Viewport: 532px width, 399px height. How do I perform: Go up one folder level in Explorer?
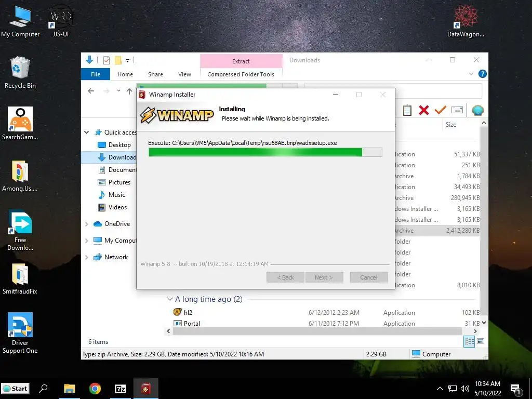(129, 91)
